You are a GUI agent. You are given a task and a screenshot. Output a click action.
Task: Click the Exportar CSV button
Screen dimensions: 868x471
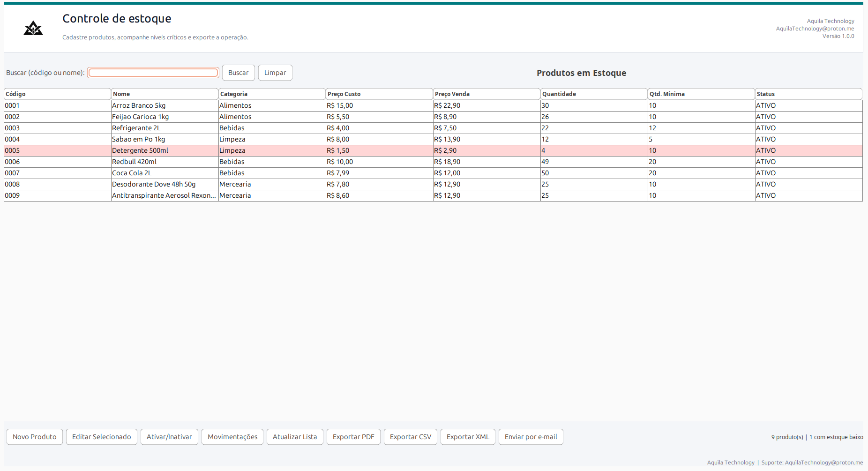[x=411, y=437]
